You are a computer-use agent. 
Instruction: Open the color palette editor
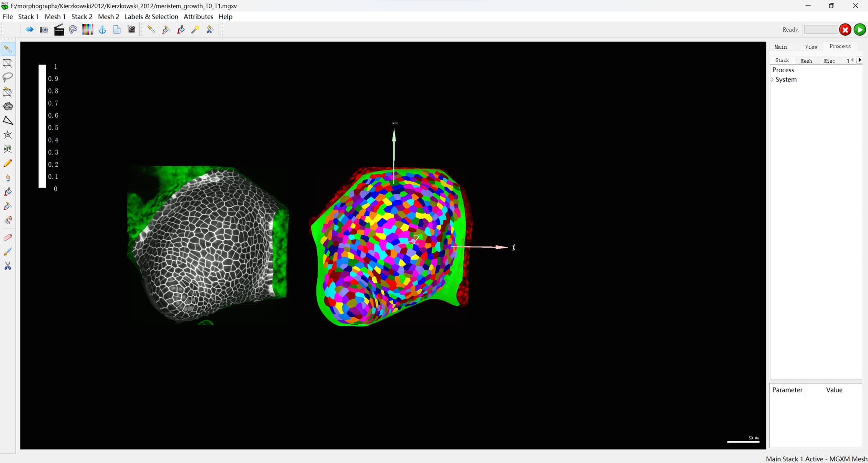tap(73, 29)
